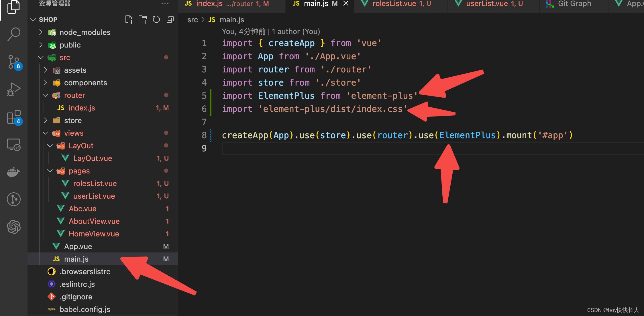
Task: Click New Folder icon in SHOP header
Action: pyautogui.click(x=143, y=19)
